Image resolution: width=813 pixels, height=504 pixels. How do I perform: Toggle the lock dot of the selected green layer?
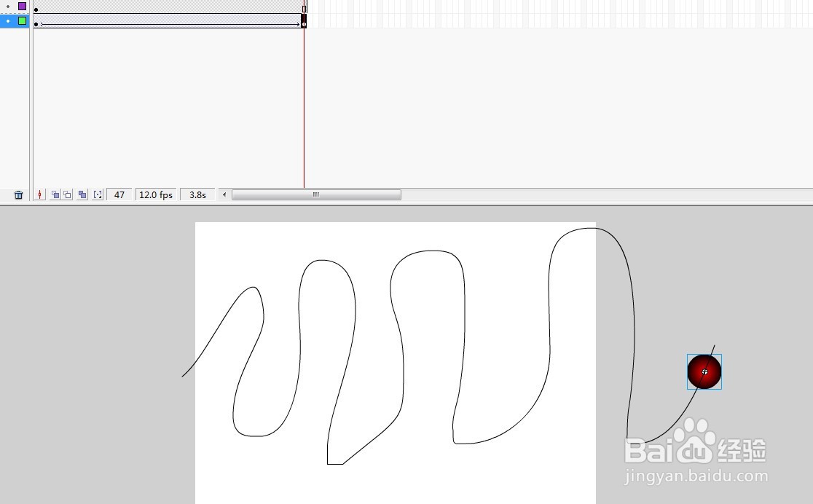(8, 20)
